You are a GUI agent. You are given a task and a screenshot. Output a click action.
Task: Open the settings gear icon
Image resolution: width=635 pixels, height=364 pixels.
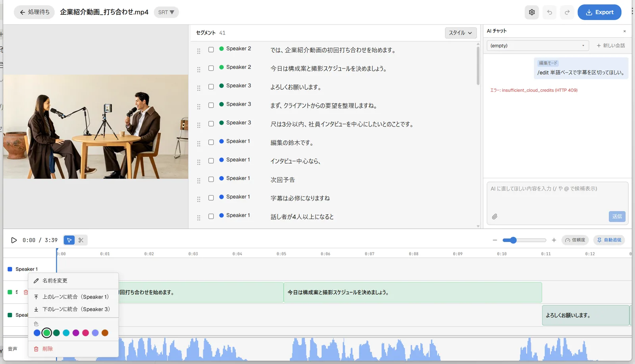pos(532,12)
